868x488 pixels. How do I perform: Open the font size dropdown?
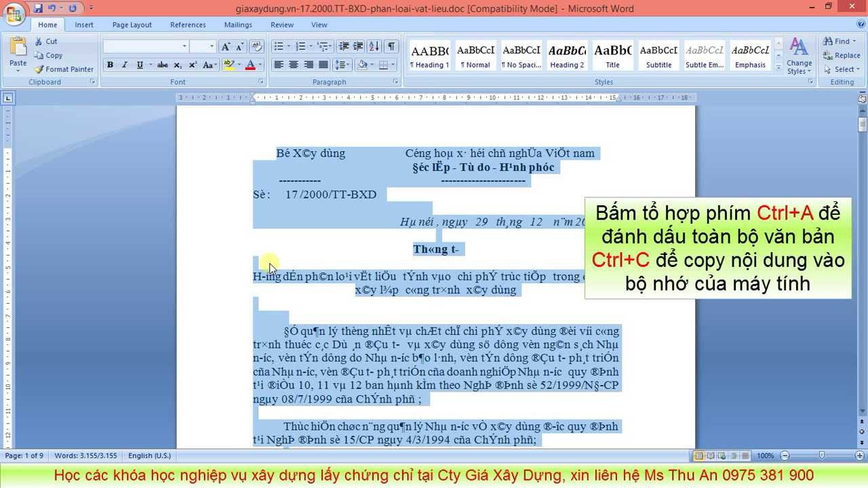point(212,46)
